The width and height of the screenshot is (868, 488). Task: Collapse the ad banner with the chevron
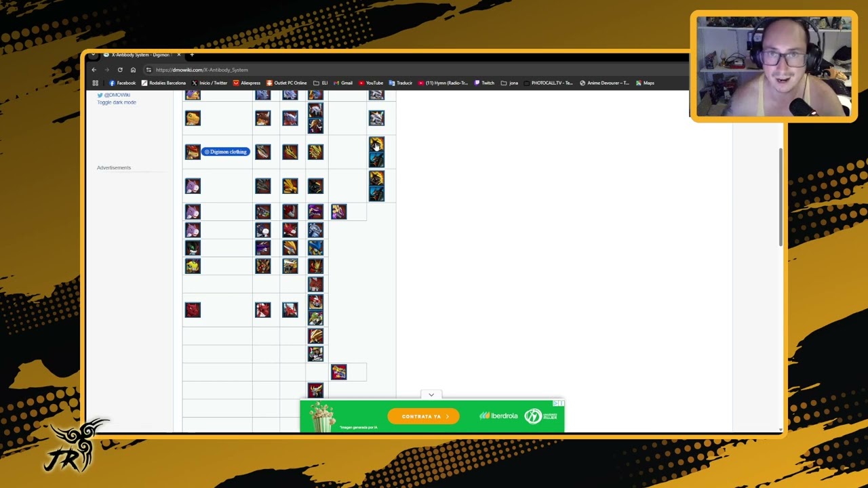click(431, 394)
